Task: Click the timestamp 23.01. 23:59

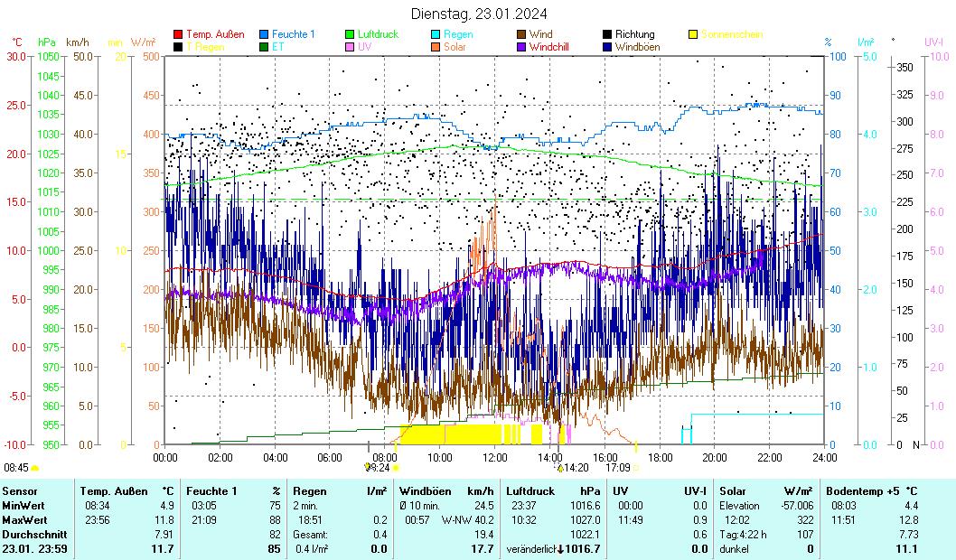Action: click(33, 549)
